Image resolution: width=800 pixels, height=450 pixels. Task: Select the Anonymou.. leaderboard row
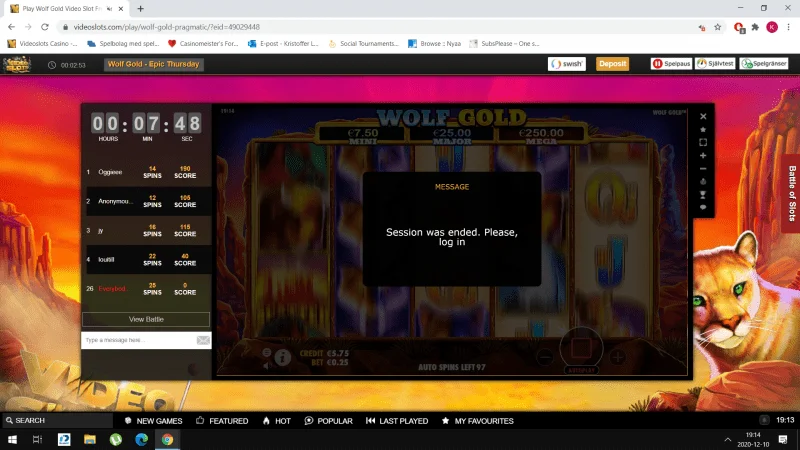click(146, 201)
